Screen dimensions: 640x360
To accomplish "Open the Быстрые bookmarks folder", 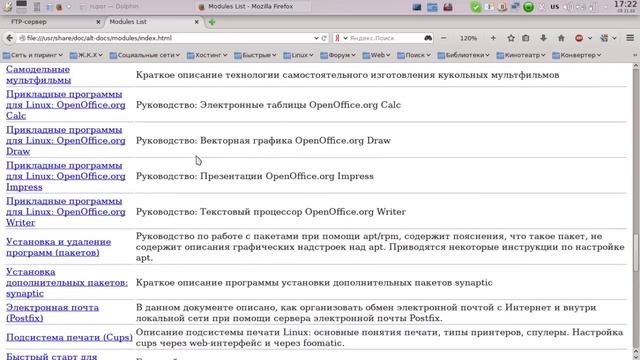I will coord(256,55).
